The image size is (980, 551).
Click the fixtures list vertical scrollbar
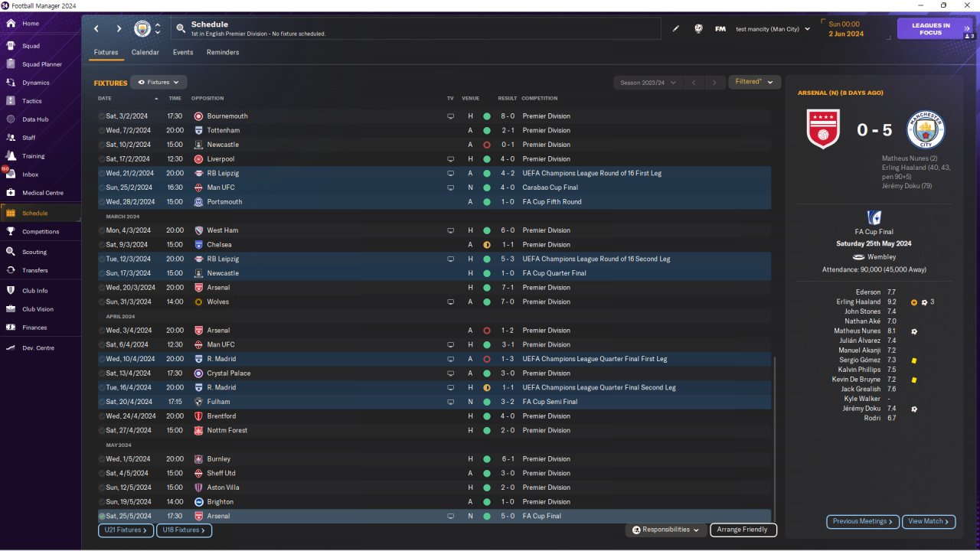click(775, 439)
